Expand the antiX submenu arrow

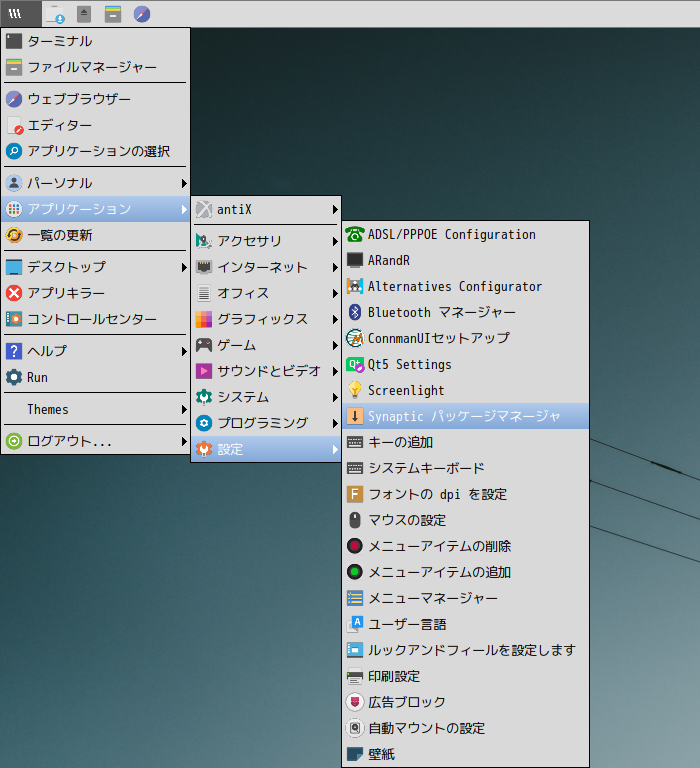(x=335, y=210)
